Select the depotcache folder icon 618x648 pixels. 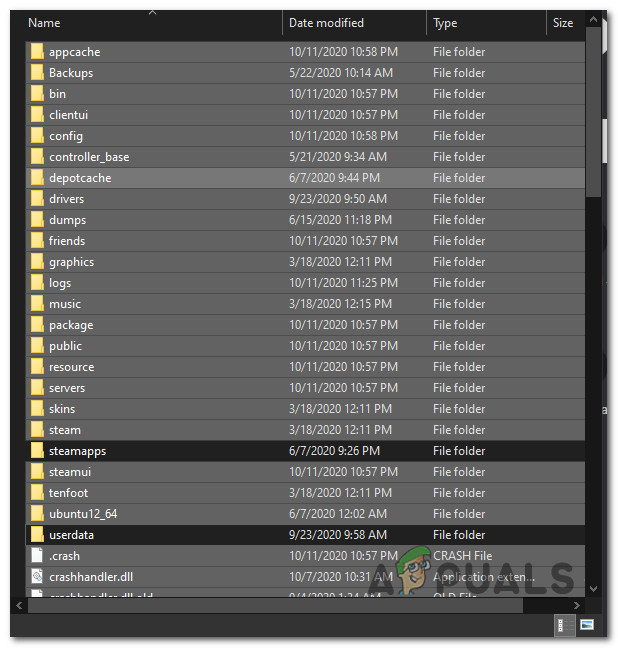37,178
